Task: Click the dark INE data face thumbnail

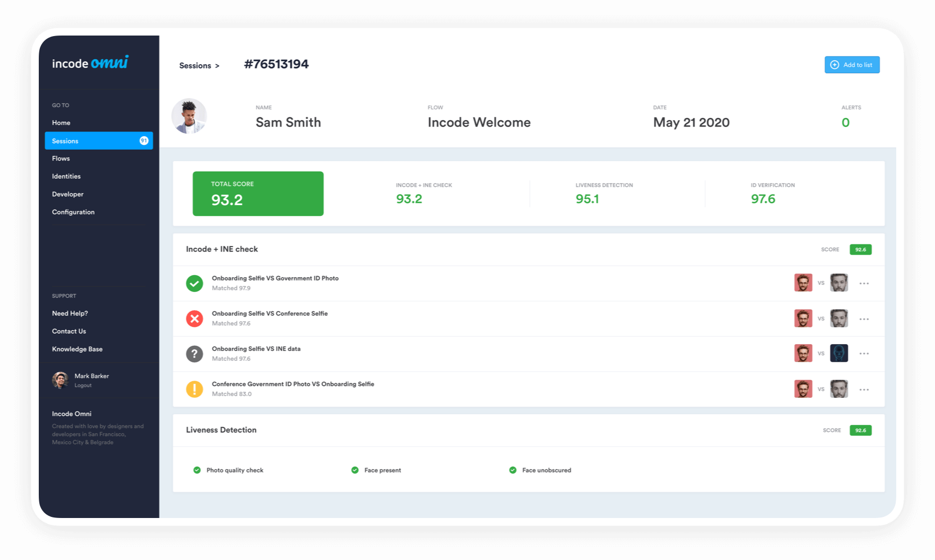Action: (839, 353)
